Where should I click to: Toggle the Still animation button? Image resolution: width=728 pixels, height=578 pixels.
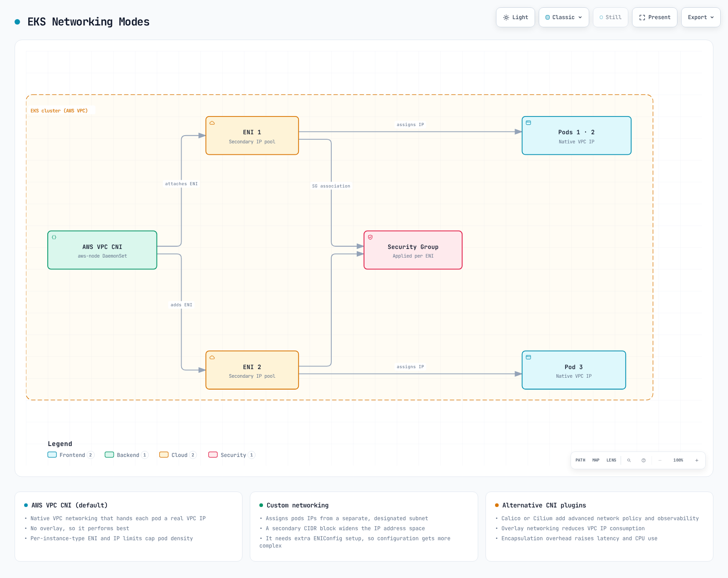click(611, 17)
